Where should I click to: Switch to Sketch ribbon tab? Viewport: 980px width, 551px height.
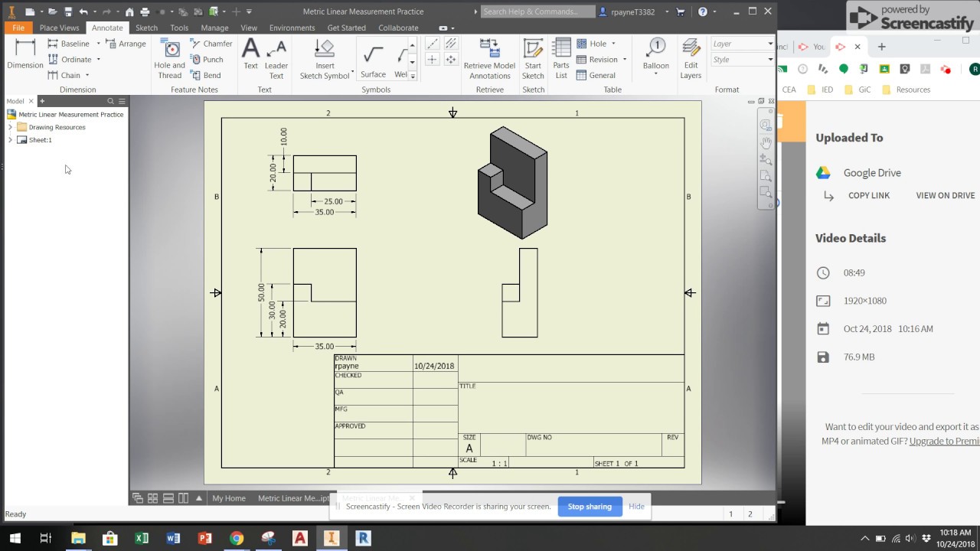pyautogui.click(x=146, y=28)
